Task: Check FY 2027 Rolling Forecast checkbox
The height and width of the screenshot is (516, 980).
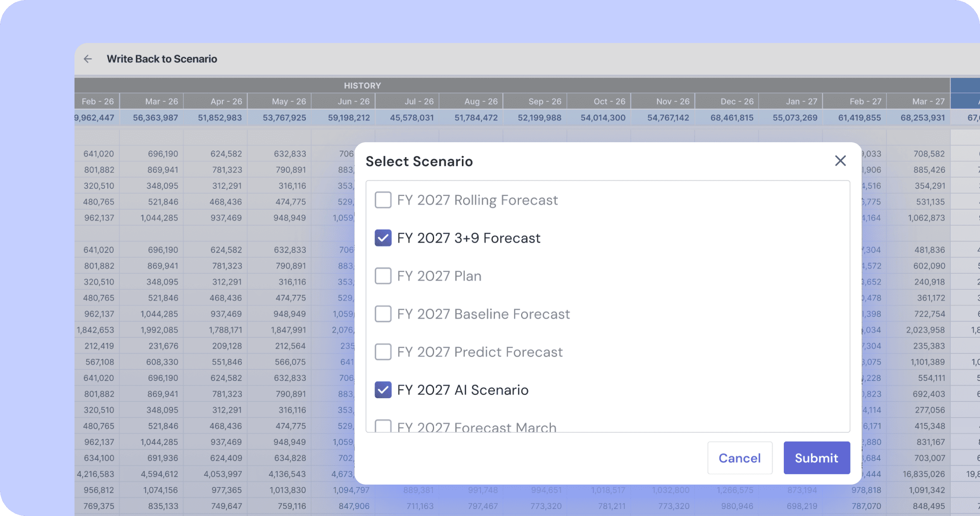Action: [383, 200]
